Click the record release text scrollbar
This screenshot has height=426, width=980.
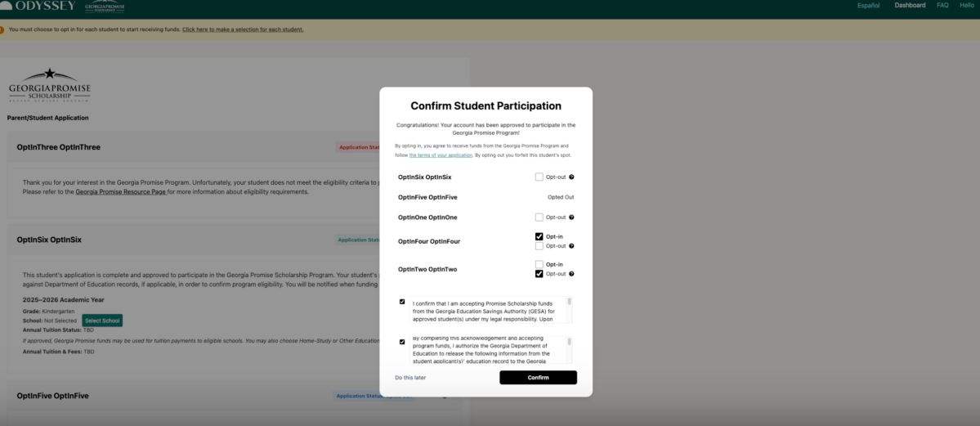(x=570, y=342)
